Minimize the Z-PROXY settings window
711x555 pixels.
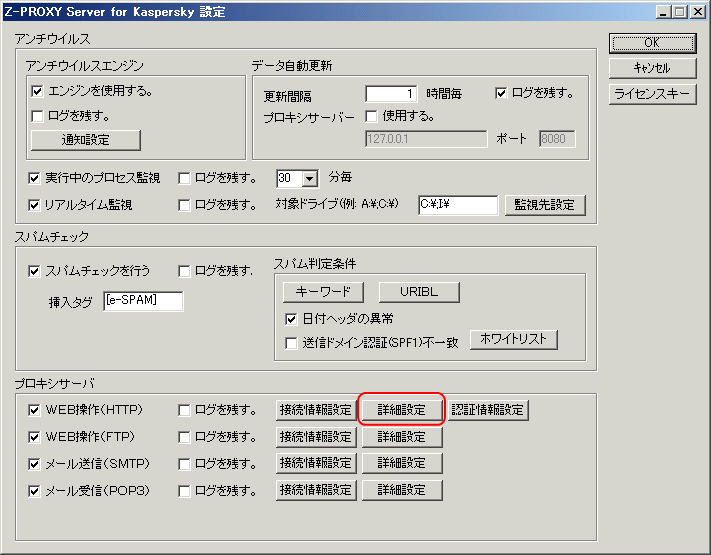click(664, 12)
